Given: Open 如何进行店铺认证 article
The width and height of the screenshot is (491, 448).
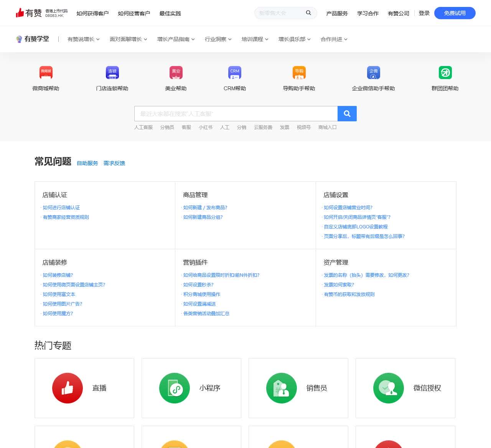Looking at the screenshot, I should coord(61,208).
